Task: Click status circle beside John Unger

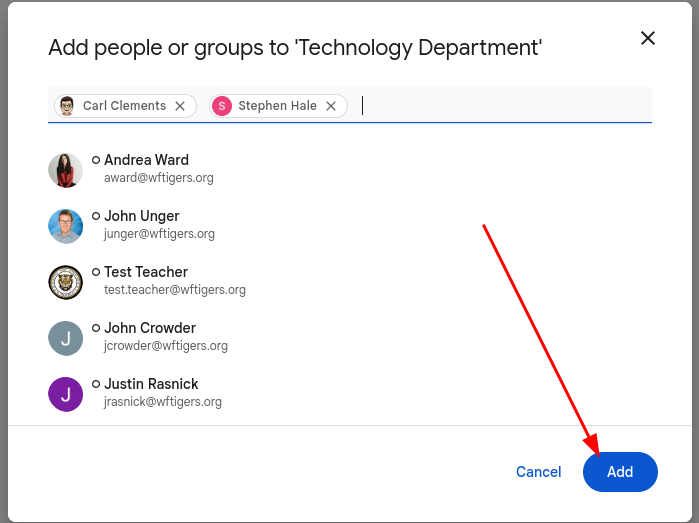Action: (x=96, y=216)
